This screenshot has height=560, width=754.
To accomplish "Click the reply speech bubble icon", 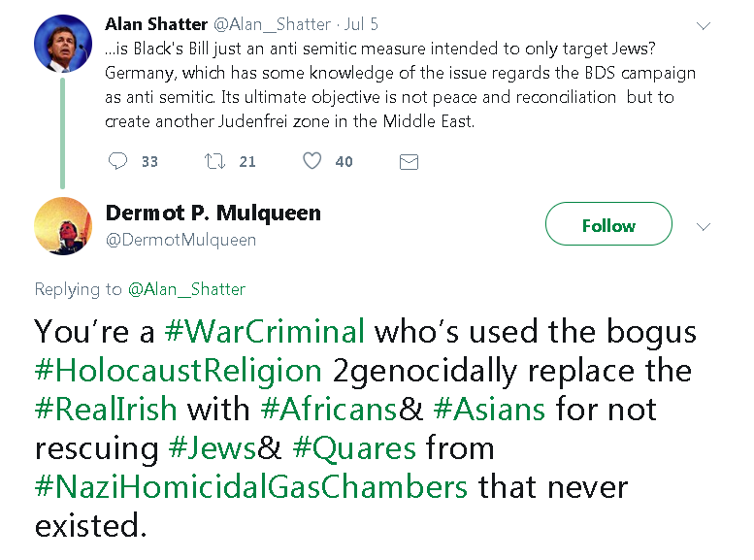I will (x=117, y=161).
